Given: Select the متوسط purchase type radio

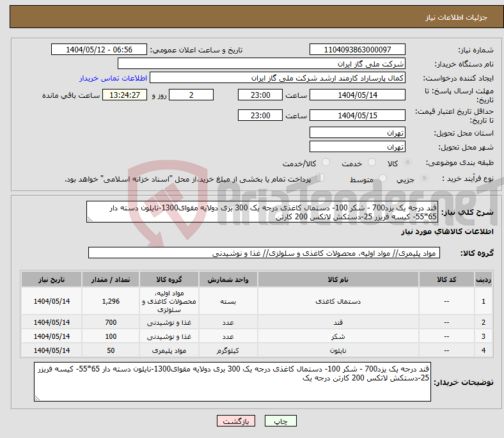Looking at the screenshot, I should tap(382, 178).
